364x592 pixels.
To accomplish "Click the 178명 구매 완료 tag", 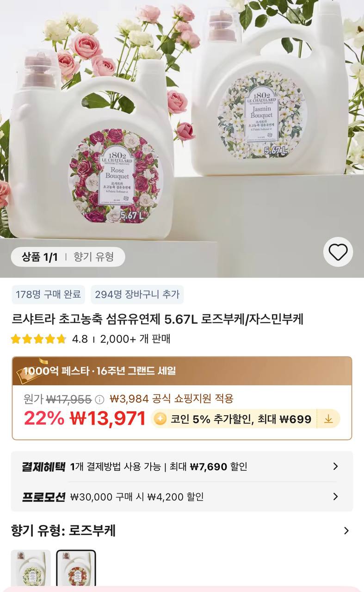I will [x=48, y=295].
